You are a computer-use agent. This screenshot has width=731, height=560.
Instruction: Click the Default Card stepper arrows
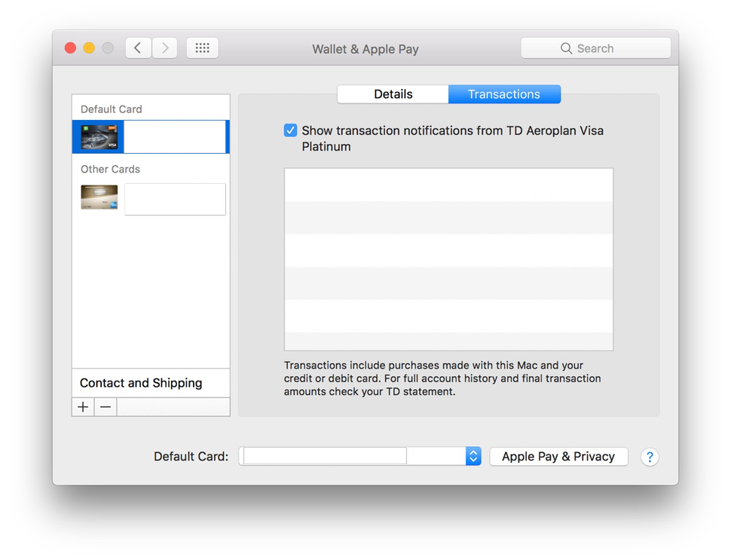pos(473,456)
